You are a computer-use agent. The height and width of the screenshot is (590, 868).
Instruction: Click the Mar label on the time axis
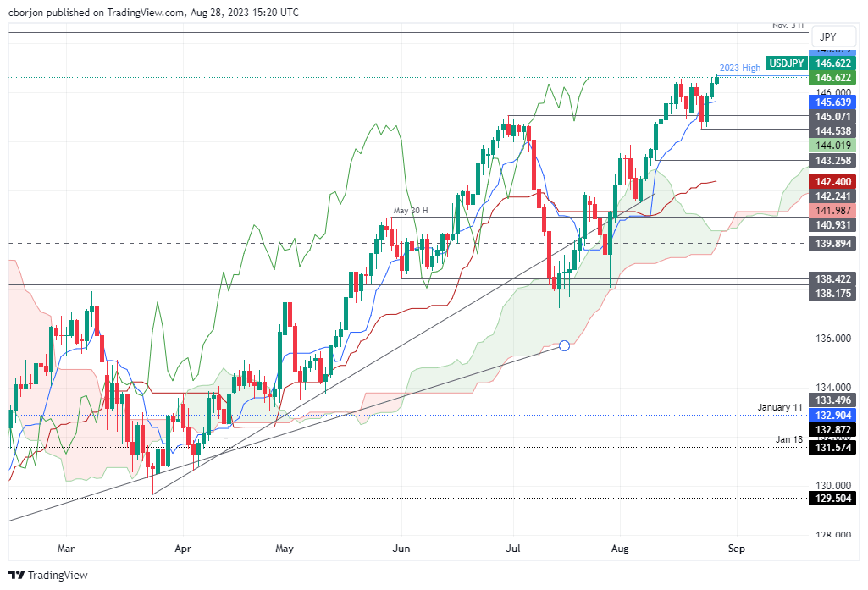65,549
